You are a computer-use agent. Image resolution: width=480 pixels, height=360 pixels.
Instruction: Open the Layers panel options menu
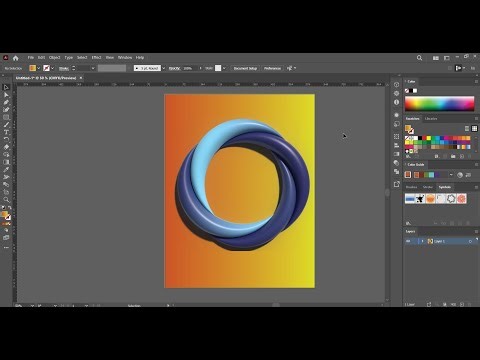[476, 231]
